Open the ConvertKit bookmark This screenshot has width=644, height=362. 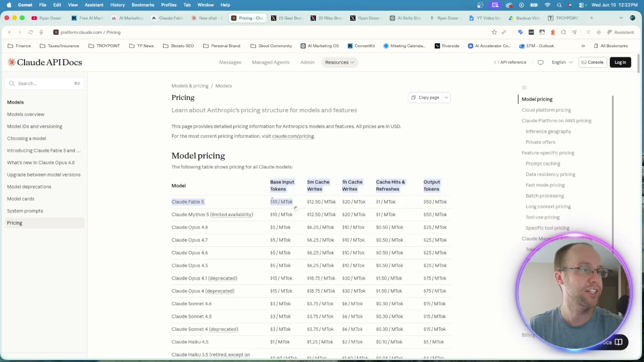361,46
